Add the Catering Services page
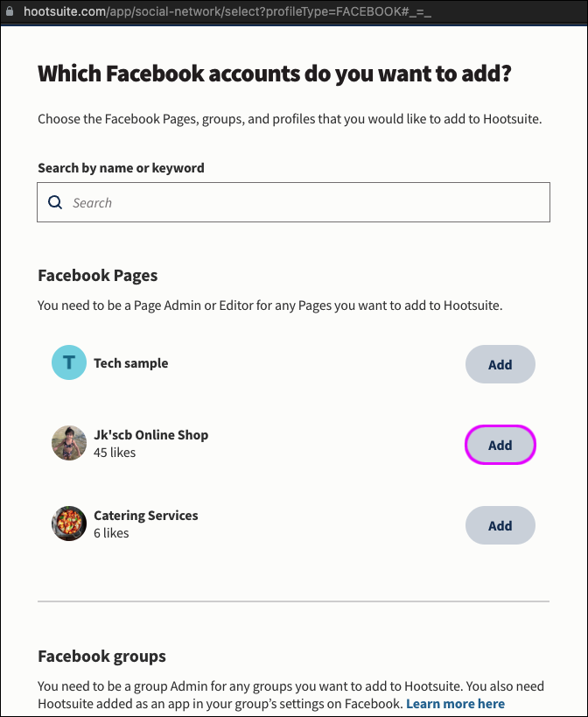The width and height of the screenshot is (588, 717). point(500,525)
